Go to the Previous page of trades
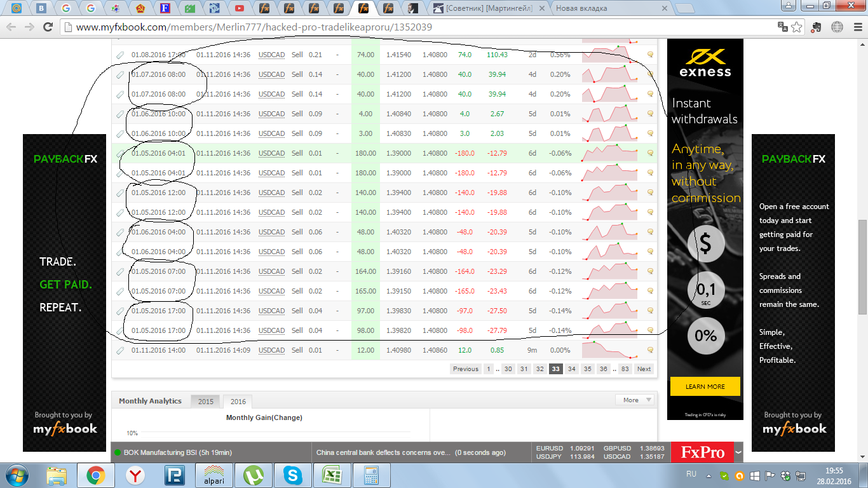This screenshot has width=868, height=488. (x=465, y=369)
